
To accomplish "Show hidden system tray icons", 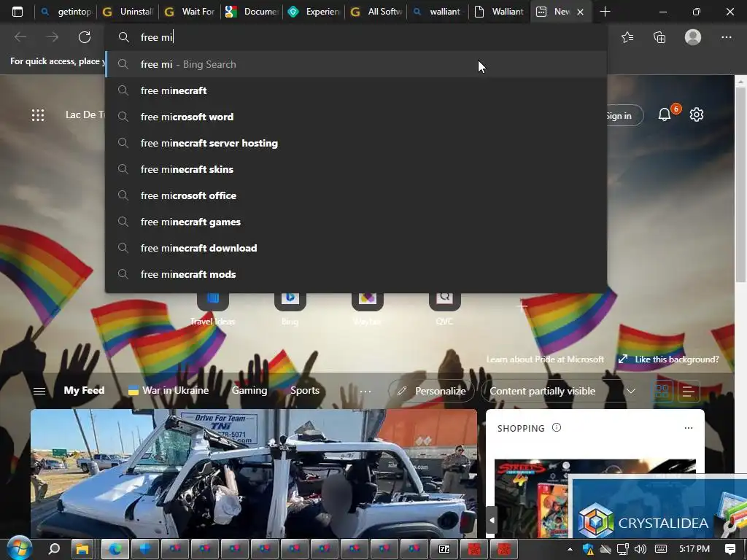I will (570, 549).
